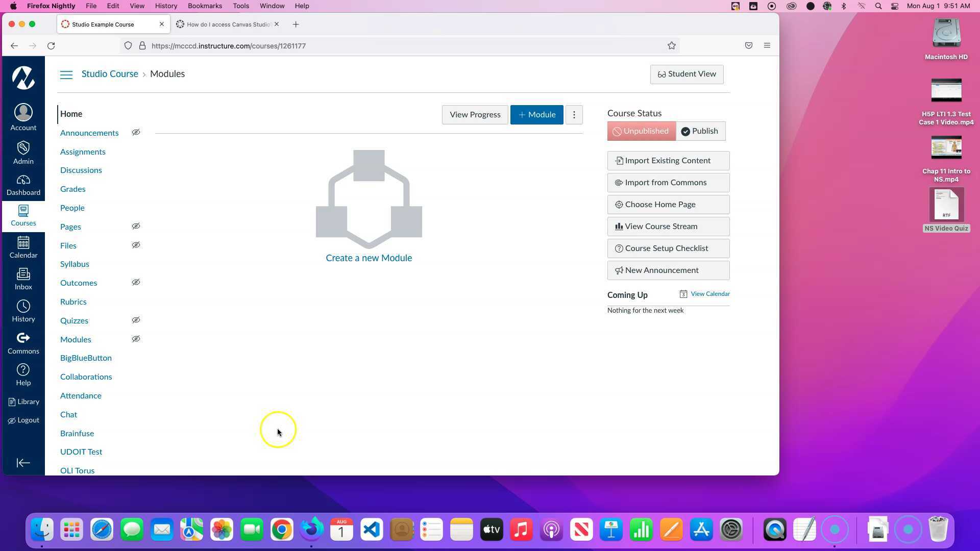Click the browser URL address field
980x551 pixels.
(x=357, y=46)
